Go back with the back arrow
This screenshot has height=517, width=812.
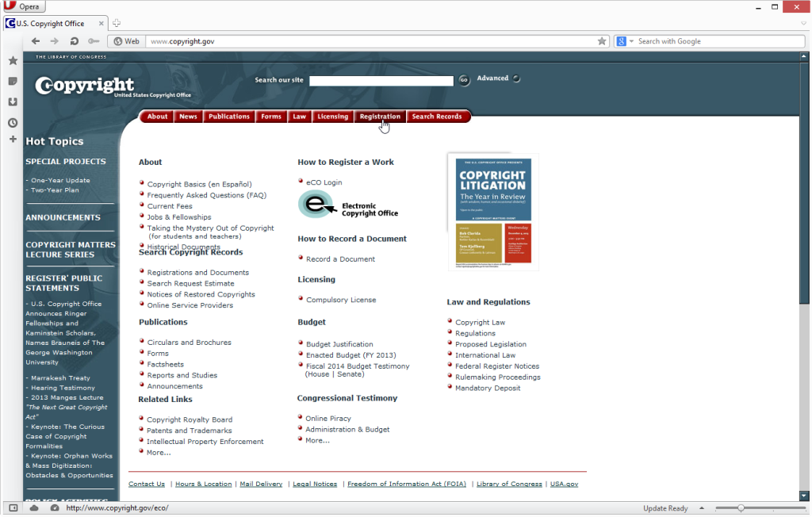pos(35,41)
